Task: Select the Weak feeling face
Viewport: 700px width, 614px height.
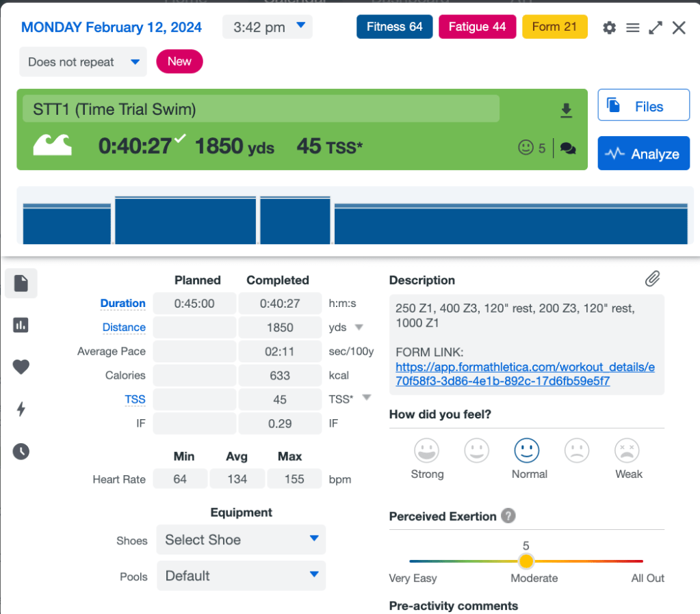Action: (628, 451)
